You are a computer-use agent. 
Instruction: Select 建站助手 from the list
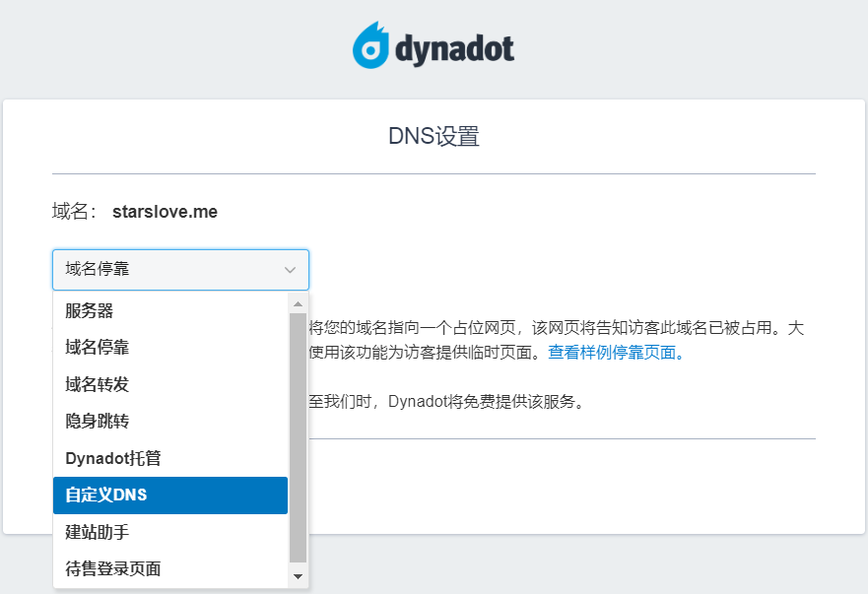point(170,532)
